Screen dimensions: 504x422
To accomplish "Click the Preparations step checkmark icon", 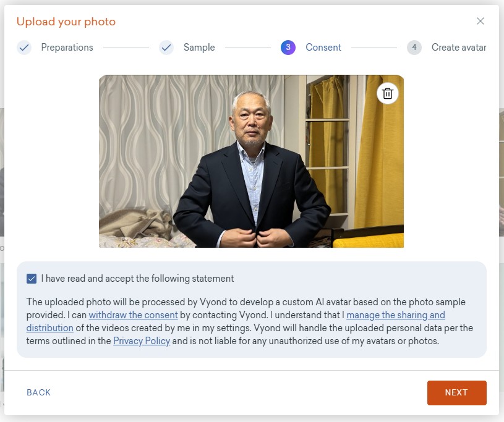I will click(24, 48).
